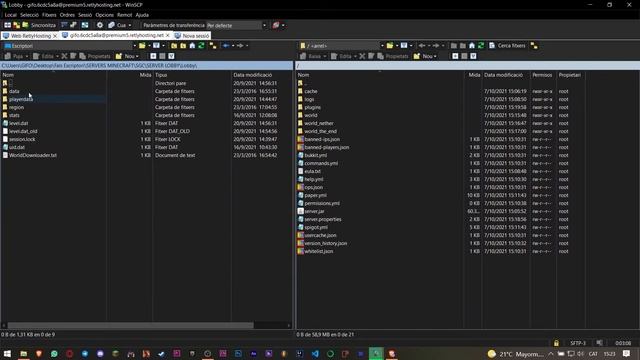Expand the Cua dropdown arrow
640x360 pixels.
pyautogui.click(x=130, y=25)
